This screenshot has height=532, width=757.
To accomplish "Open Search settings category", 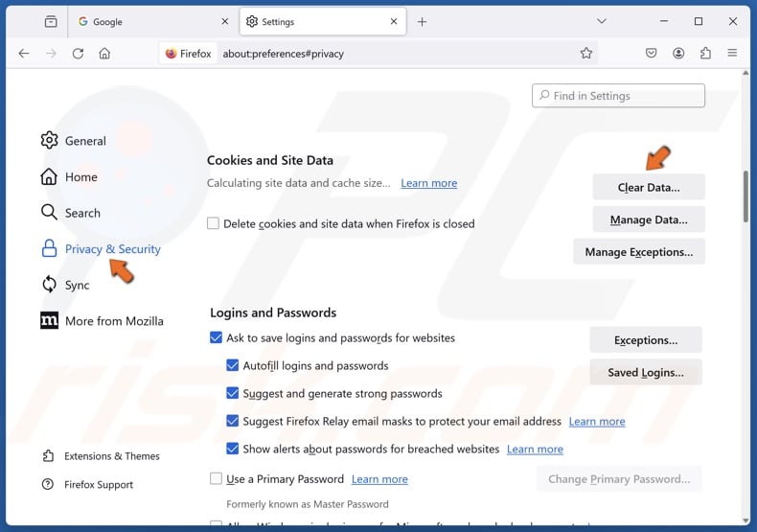I will pos(71,213).
